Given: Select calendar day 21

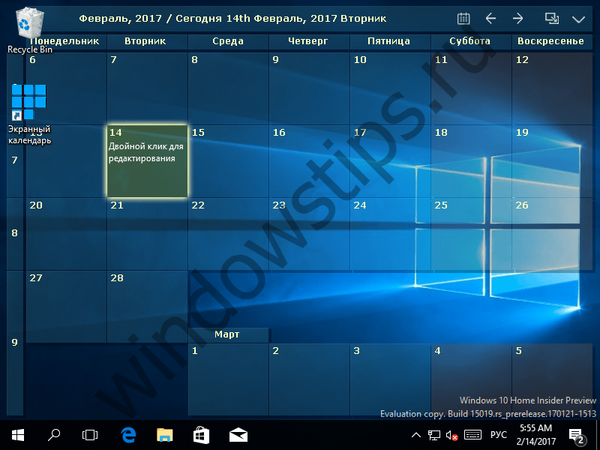Looking at the screenshot, I should [147, 234].
